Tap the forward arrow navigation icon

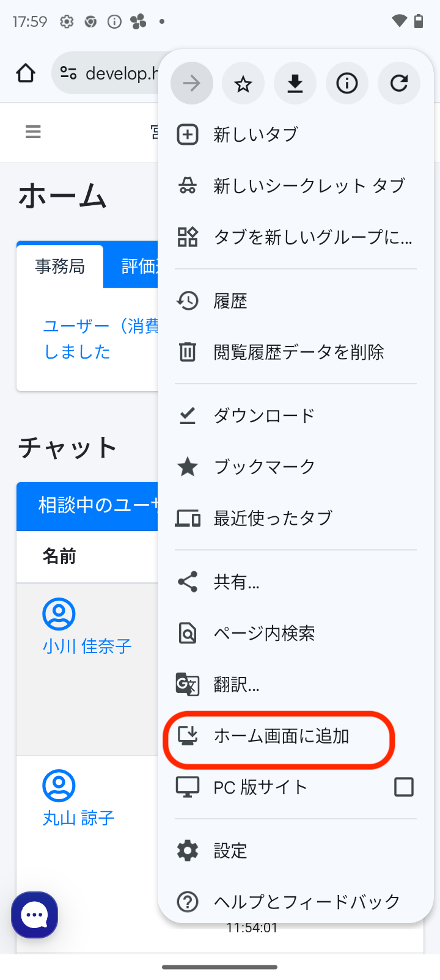point(192,83)
